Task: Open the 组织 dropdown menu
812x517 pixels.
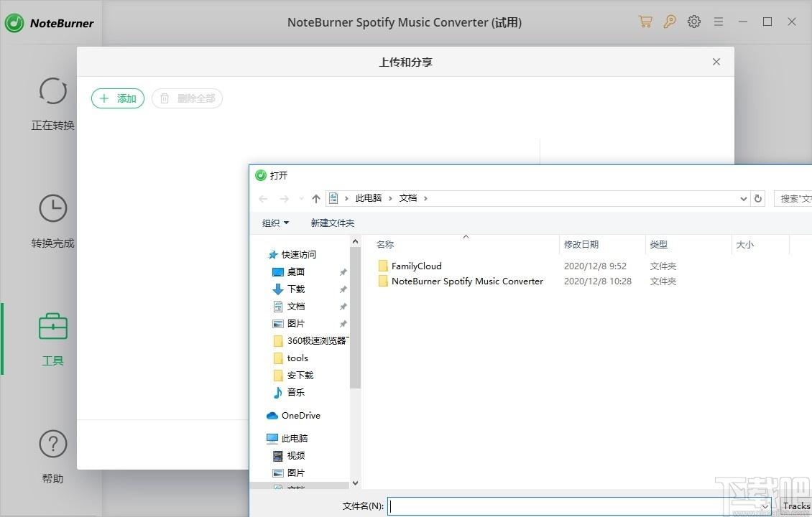Action: click(275, 223)
